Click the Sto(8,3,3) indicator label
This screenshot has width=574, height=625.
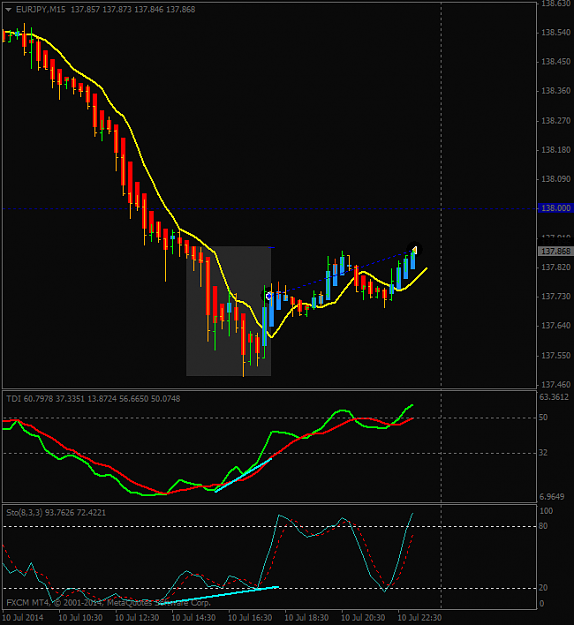[x=56, y=513]
